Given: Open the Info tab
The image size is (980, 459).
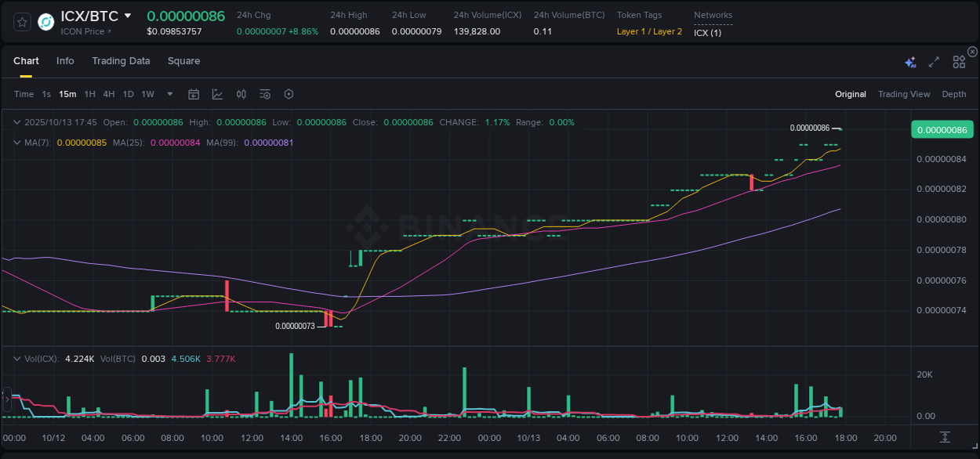Looking at the screenshot, I should [x=65, y=61].
